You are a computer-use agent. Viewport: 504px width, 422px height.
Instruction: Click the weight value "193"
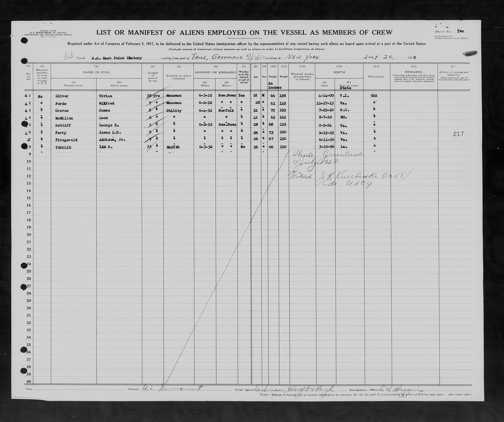(x=283, y=110)
